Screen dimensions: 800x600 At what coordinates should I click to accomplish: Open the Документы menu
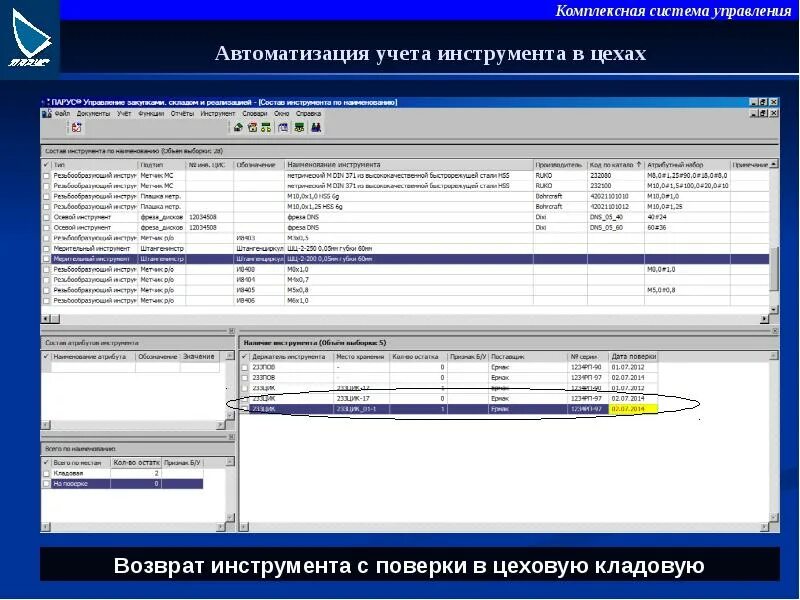(93, 114)
